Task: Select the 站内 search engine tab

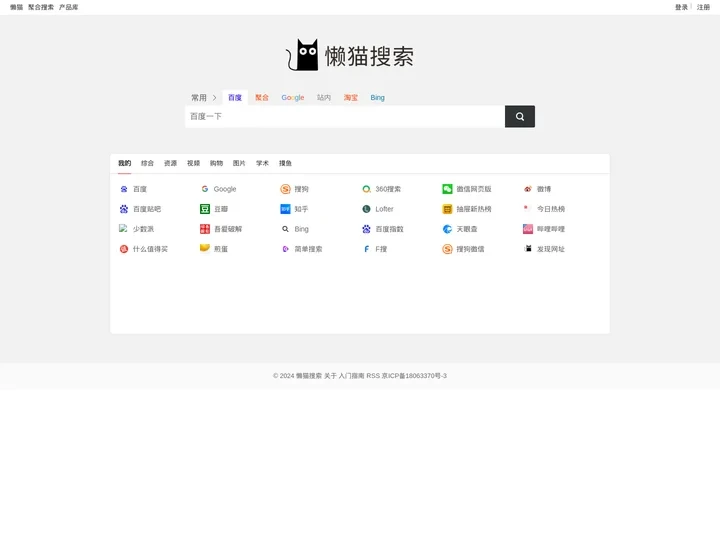Action: [324, 97]
